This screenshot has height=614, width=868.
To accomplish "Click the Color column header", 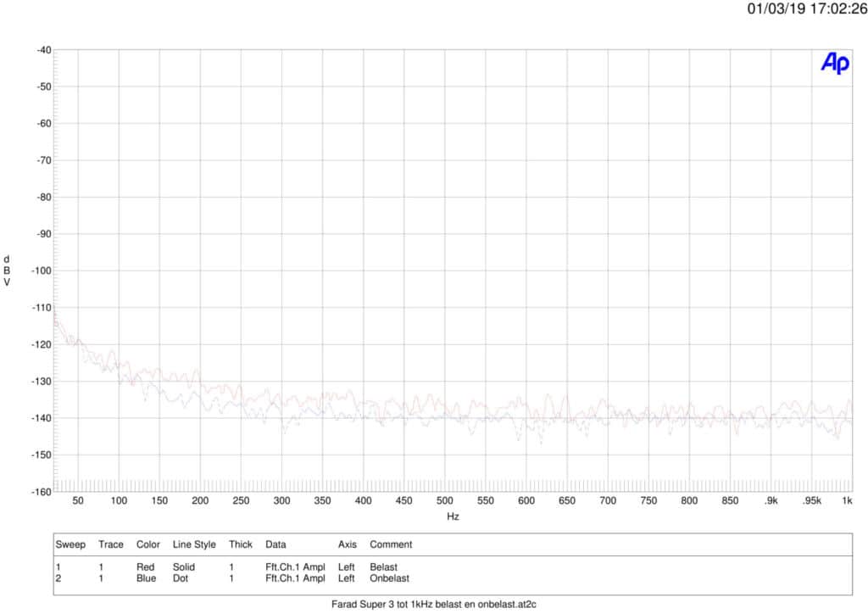I will click(147, 544).
